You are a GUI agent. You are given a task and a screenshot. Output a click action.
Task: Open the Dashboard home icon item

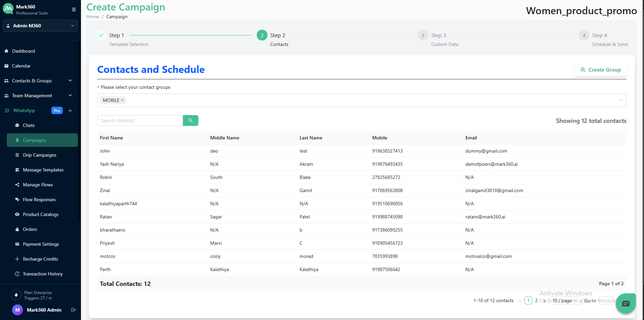[23, 51]
